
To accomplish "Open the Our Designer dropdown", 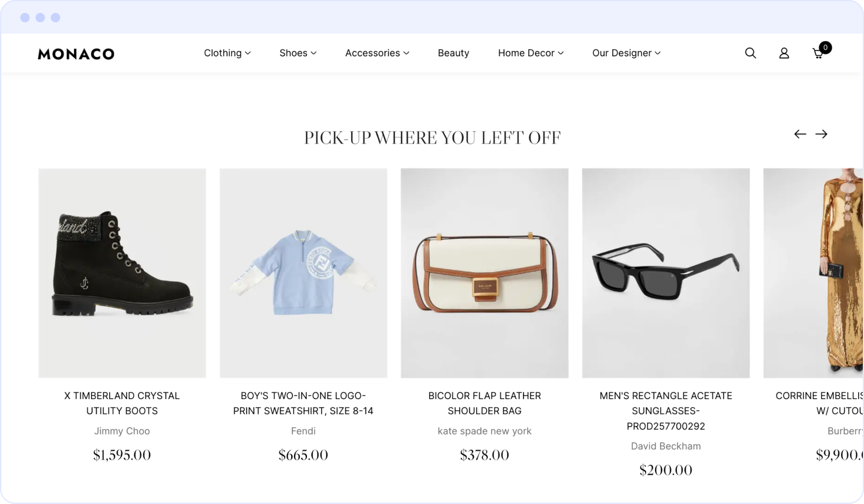I will coord(626,53).
